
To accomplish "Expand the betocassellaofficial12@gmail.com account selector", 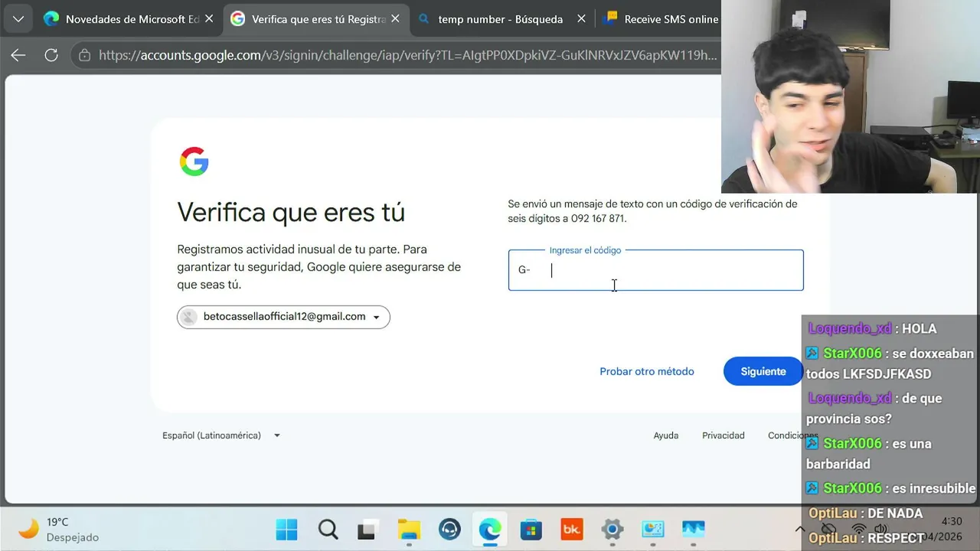I will (283, 317).
